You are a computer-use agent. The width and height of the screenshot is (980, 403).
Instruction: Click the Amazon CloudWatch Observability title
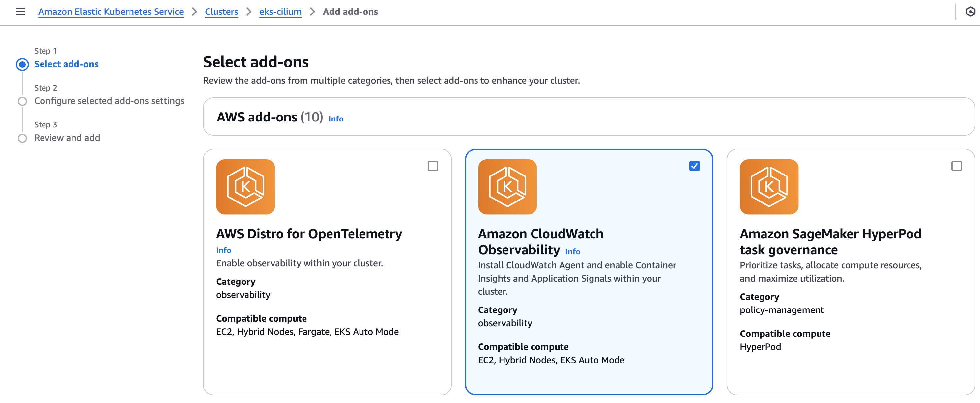[541, 241]
